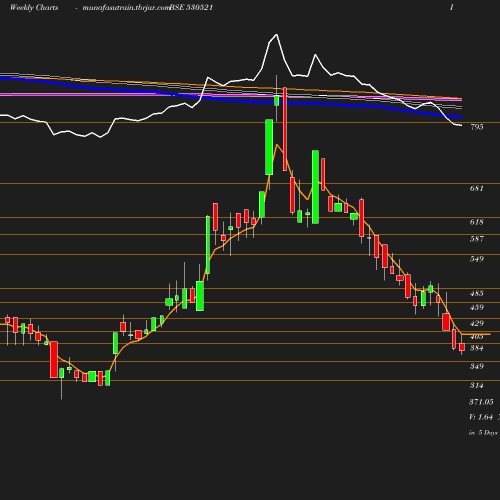Viewport: 500px width, 500px height.
Task: Click the 349 price level label
Action: pos(477,366)
